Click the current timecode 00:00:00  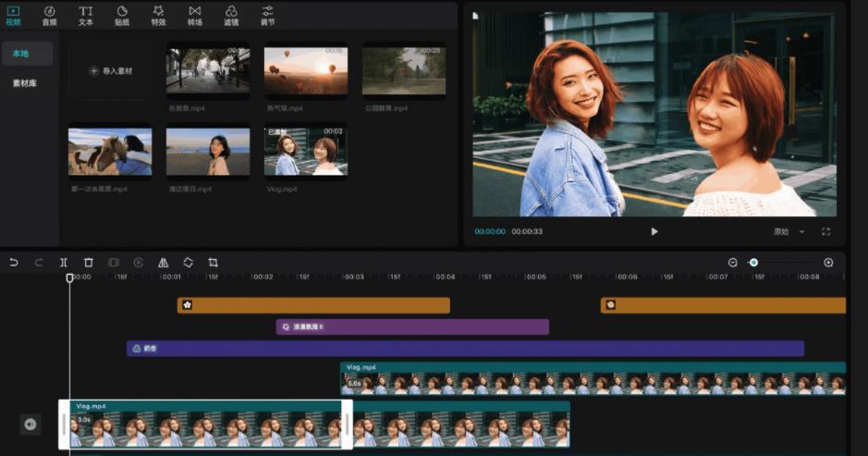tap(490, 231)
